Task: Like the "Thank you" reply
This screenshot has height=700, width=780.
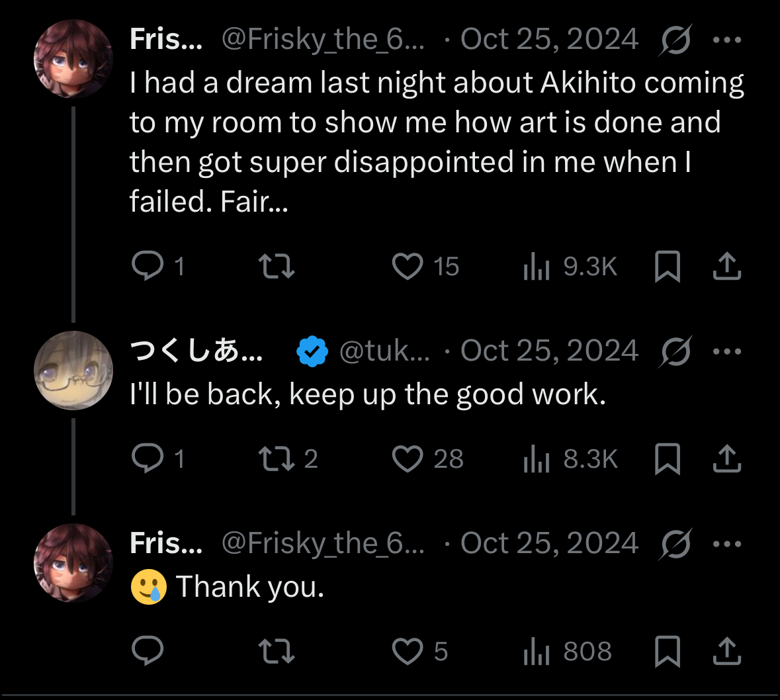Action: [408, 651]
